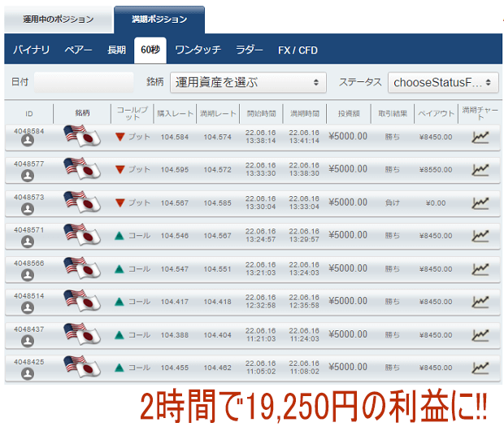Screen dimensions: 504x427
Task: Click purchase rate 104.584
Action: click(175, 137)
